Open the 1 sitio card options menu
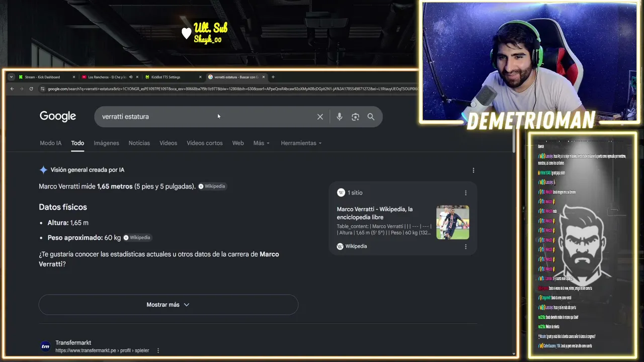This screenshot has width=644, height=362. (x=466, y=193)
